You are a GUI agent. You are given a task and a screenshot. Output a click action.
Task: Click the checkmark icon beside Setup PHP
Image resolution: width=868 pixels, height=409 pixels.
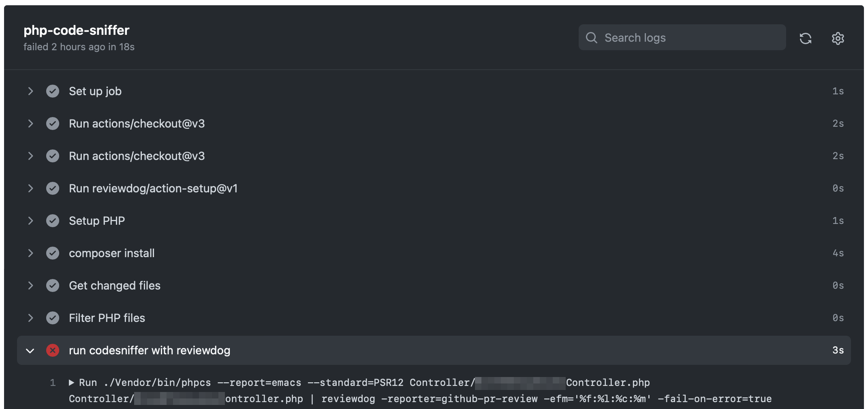click(x=53, y=221)
